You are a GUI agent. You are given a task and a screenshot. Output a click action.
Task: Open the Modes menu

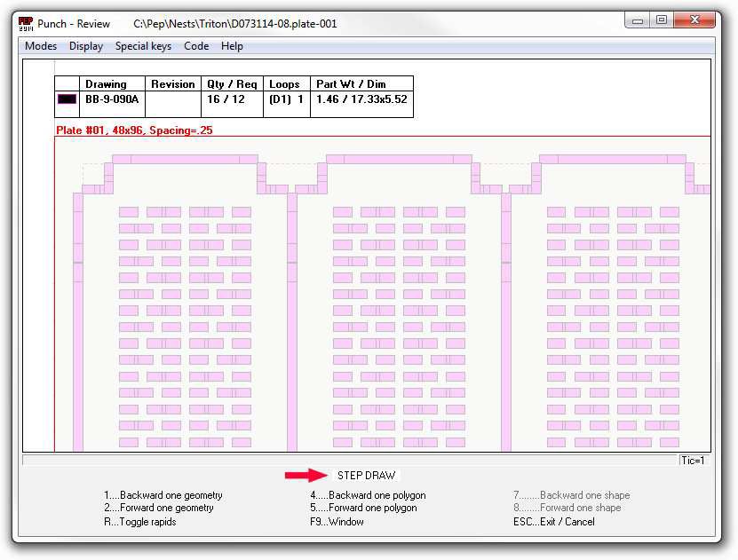[41, 46]
